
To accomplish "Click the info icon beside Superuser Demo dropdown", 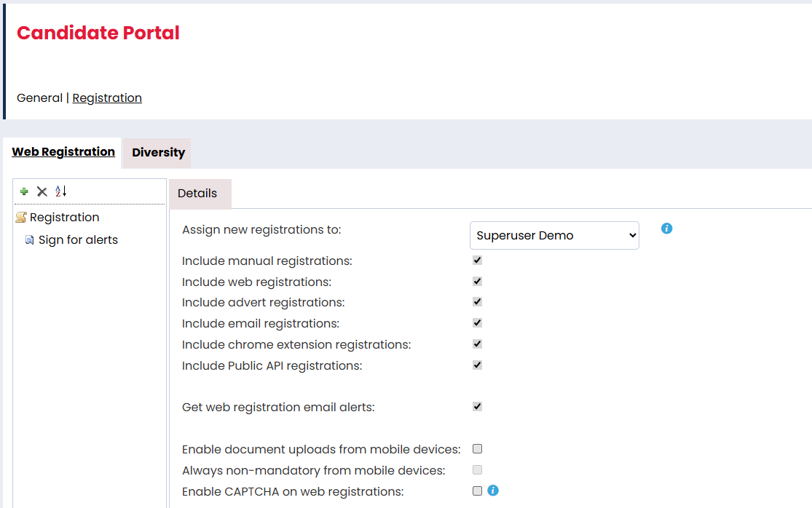I will pyautogui.click(x=666, y=229).
